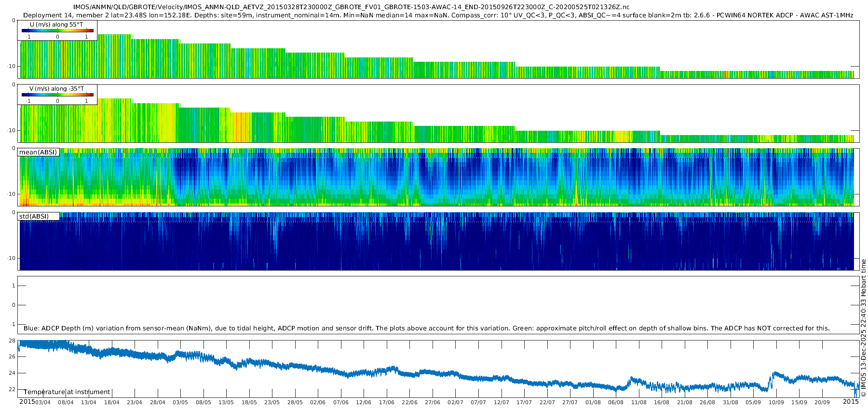Click the blue ADCP Depth description caption
This screenshot has width=868, height=410.
coord(426,328)
